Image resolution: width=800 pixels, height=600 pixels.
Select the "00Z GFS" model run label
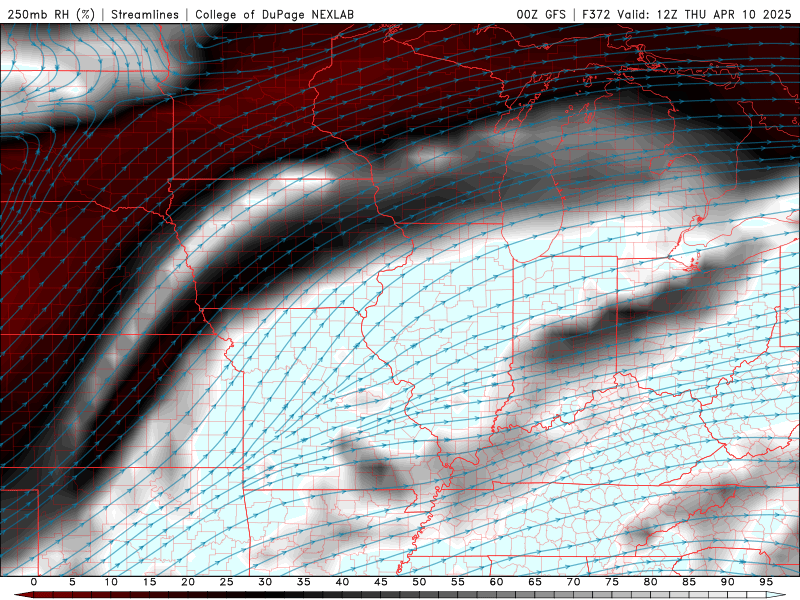(x=541, y=14)
